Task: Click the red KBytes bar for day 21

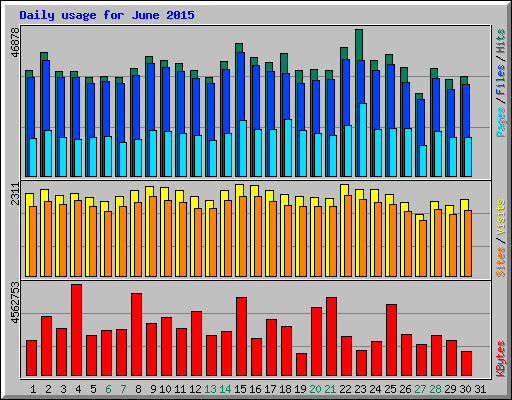Action: [331, 337]
